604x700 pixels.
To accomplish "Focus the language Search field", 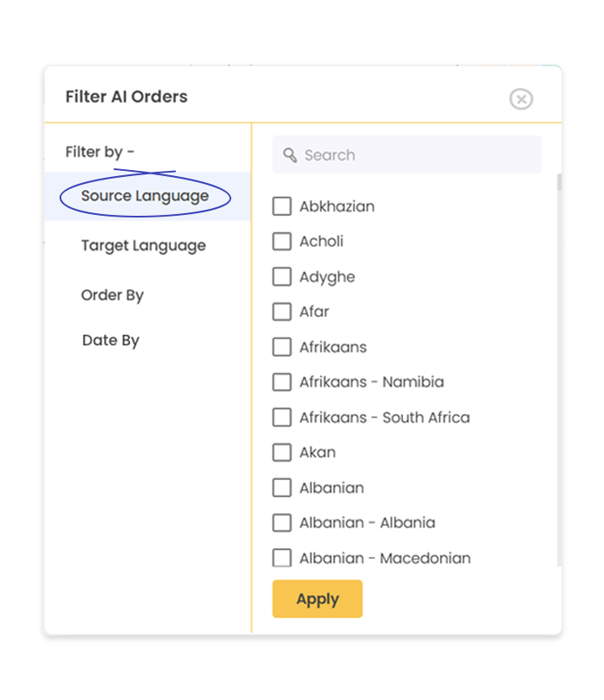I will pyautogui.click(x=406, y=155).
